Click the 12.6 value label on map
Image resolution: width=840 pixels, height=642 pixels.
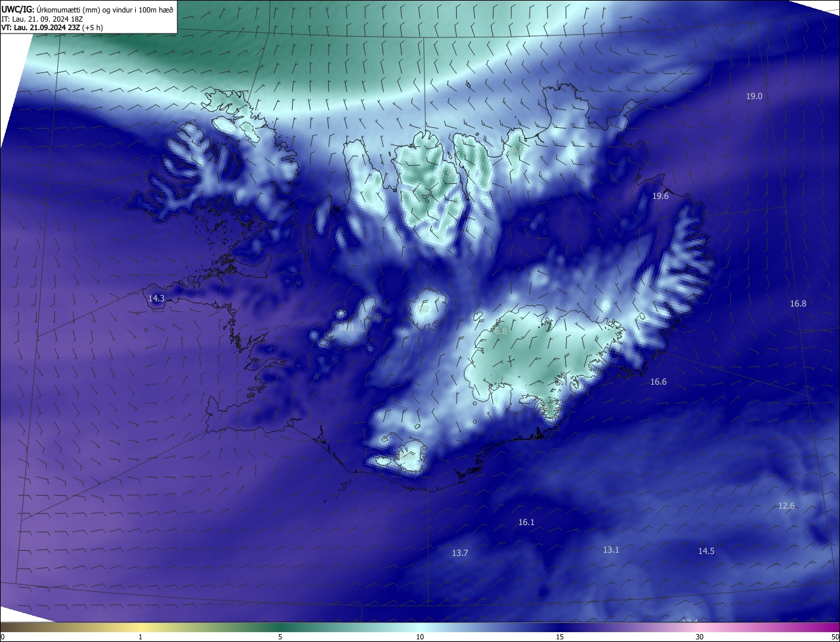click(786, 506)
